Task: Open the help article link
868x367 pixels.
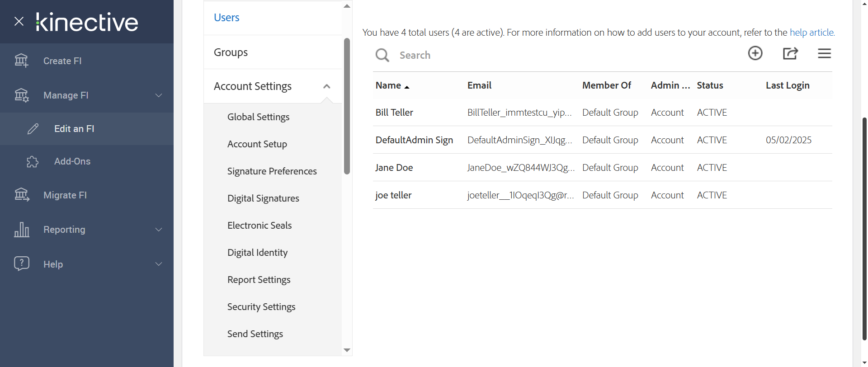Action: click(811, 33)
